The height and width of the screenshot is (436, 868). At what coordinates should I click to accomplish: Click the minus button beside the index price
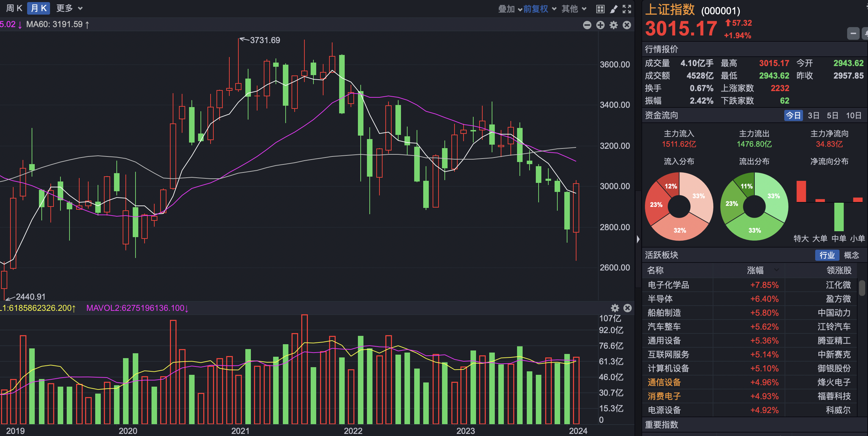pos(853,34)
